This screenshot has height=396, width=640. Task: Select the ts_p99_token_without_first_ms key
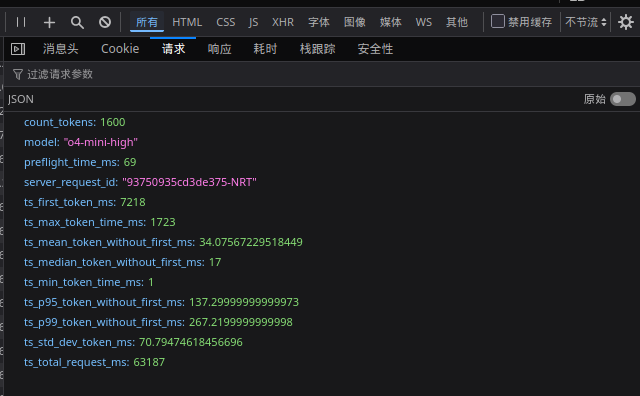104,322
